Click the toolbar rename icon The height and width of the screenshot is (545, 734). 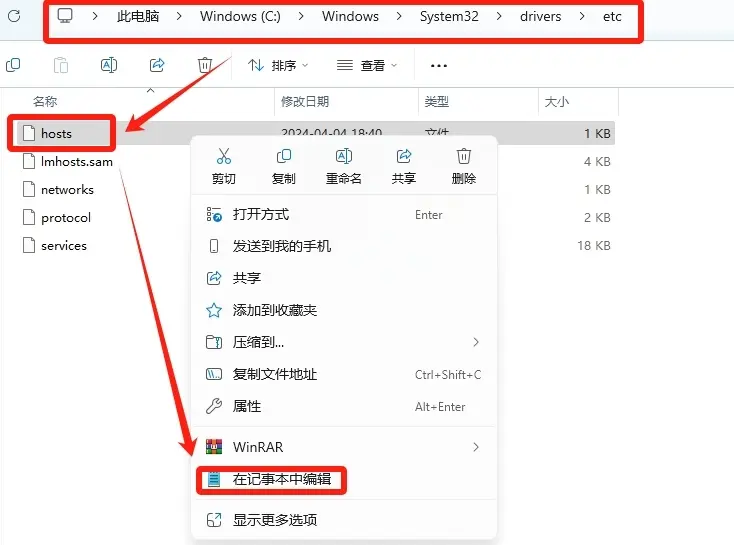(x=109, y=65)
